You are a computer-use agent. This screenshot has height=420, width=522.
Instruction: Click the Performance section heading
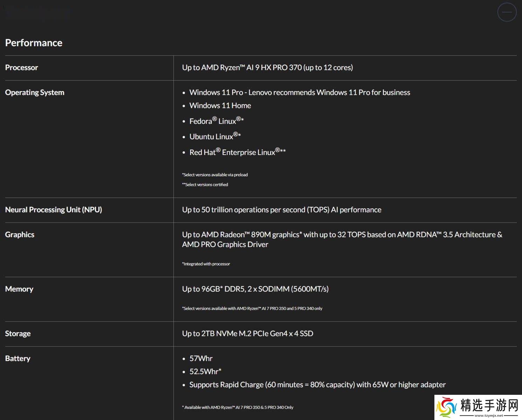click(x=34, y=43)
